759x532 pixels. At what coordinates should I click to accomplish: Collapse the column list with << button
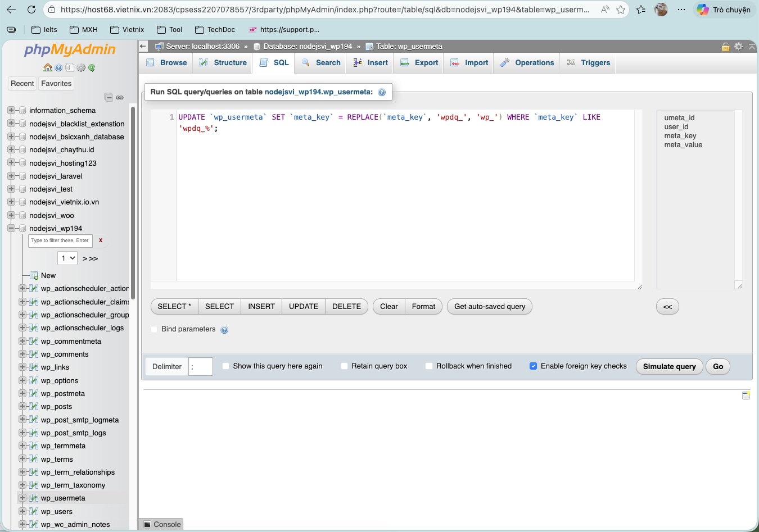pyautogui.click(x=667, y=307)
